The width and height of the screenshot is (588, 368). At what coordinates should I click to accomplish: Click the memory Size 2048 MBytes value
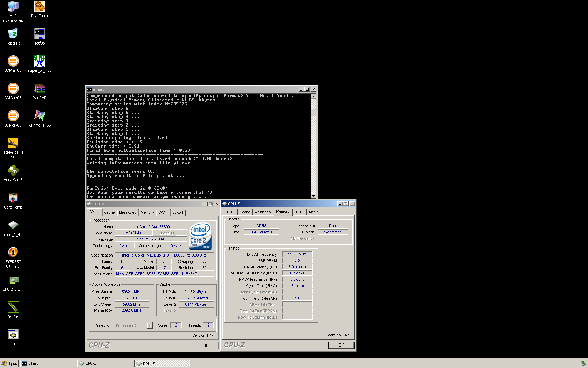(x=261, y=232)
